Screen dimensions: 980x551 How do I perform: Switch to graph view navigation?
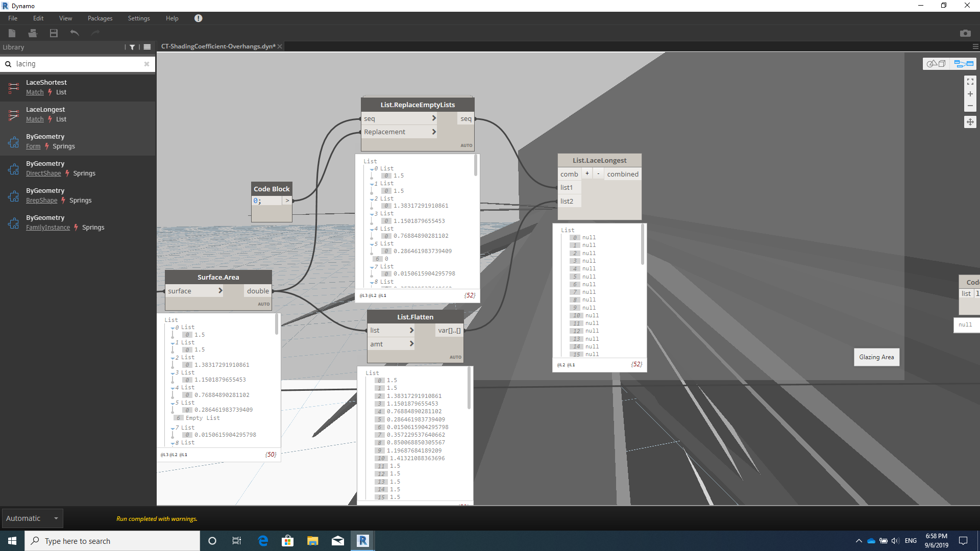(964, 64)
